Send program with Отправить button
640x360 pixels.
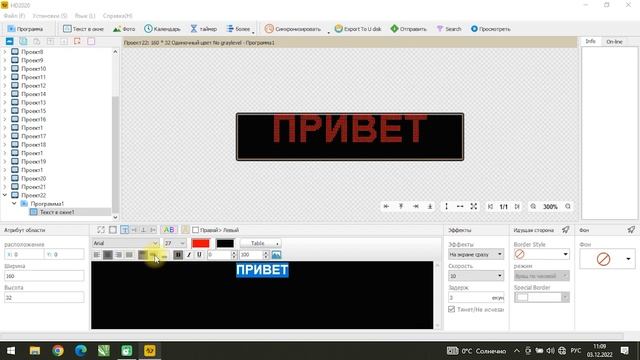408,29
